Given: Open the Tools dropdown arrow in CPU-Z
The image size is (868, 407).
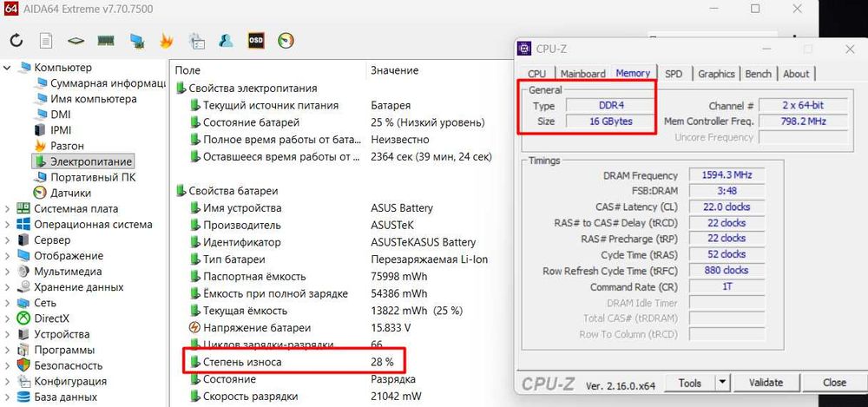Looking at the screenshot, I should click(722, 383).
